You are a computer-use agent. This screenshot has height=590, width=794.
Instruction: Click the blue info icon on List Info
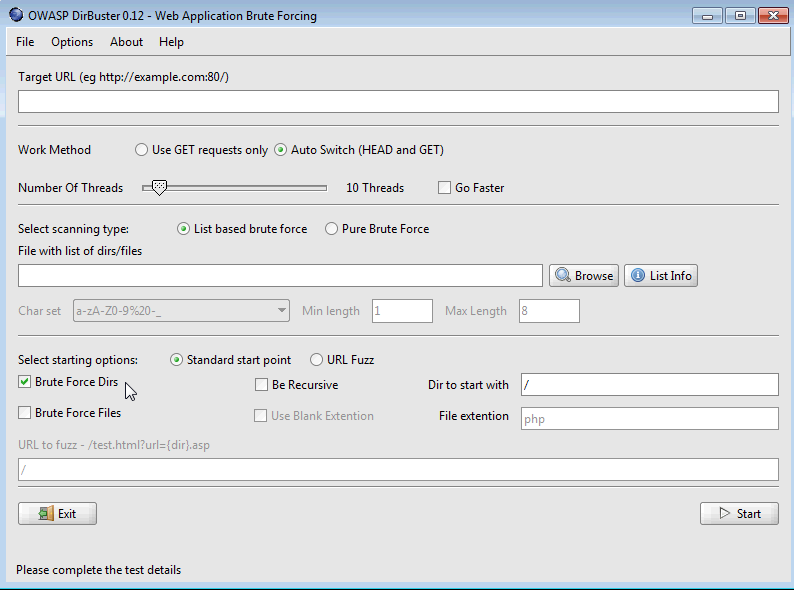pos(638,275)
